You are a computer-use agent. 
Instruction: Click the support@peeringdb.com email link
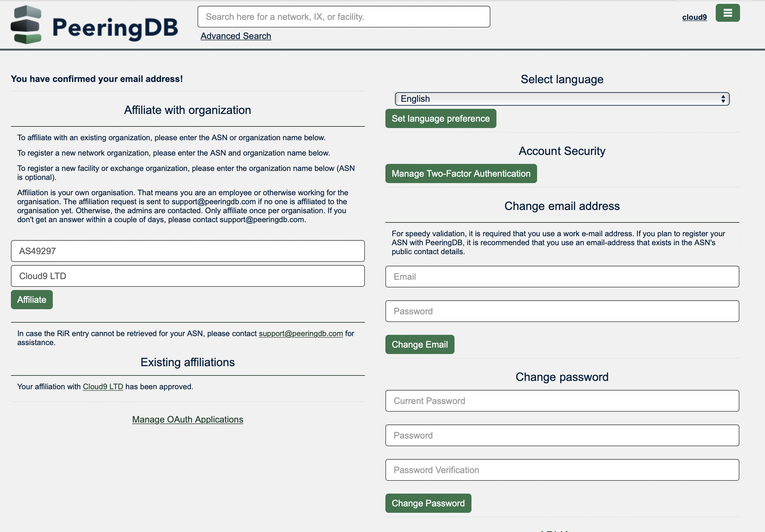click(x=301, y=334)
